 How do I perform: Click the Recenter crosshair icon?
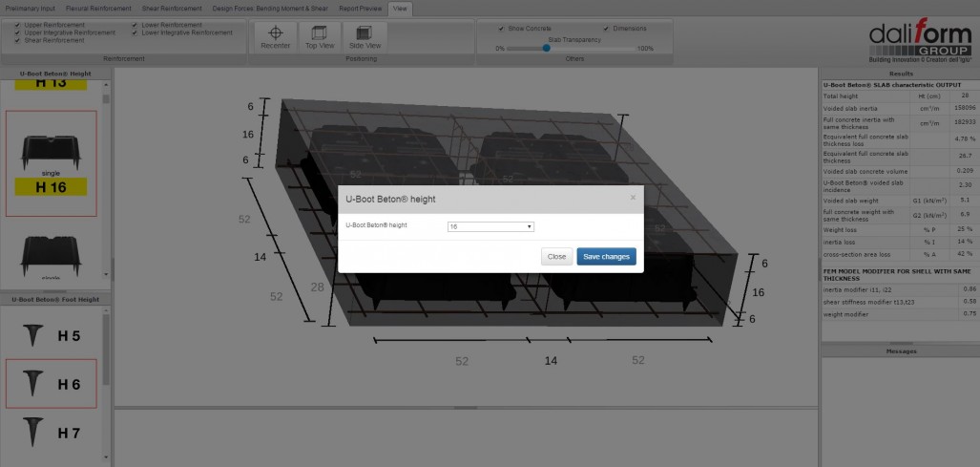point(276,32)
